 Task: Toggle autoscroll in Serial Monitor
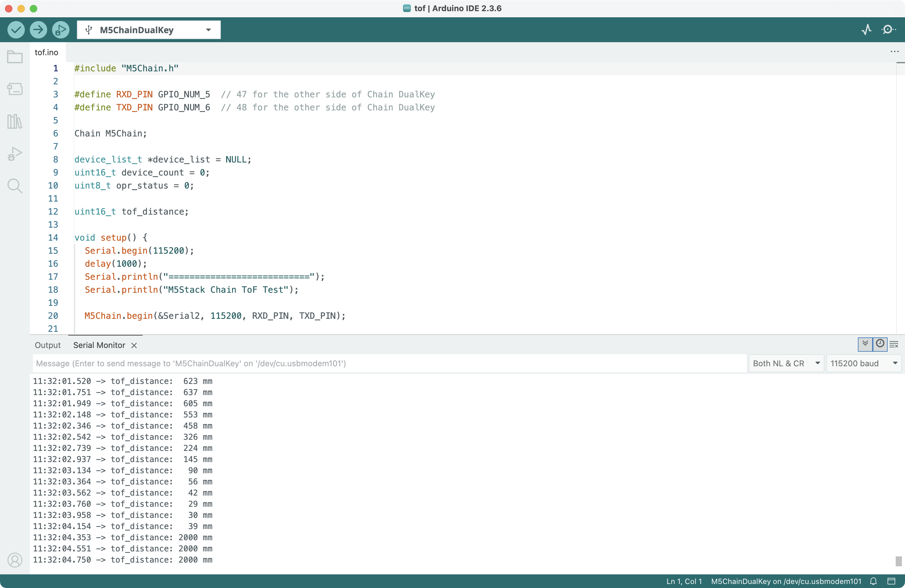pos(865,344)
